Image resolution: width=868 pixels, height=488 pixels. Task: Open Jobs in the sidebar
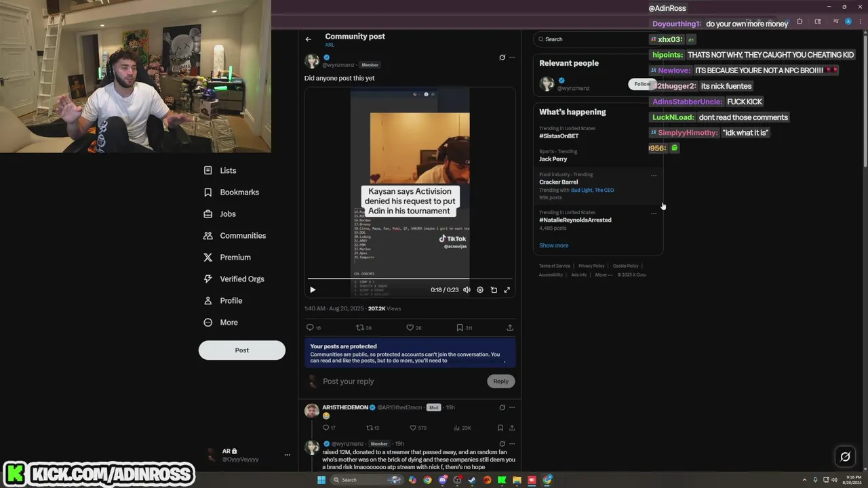point(220,214)
